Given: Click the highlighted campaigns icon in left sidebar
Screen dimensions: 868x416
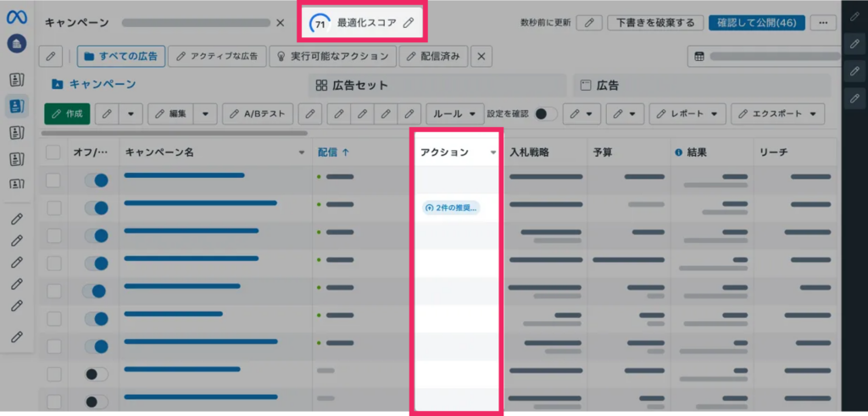Looking at the screenshot, I should [x=17, y=105].
